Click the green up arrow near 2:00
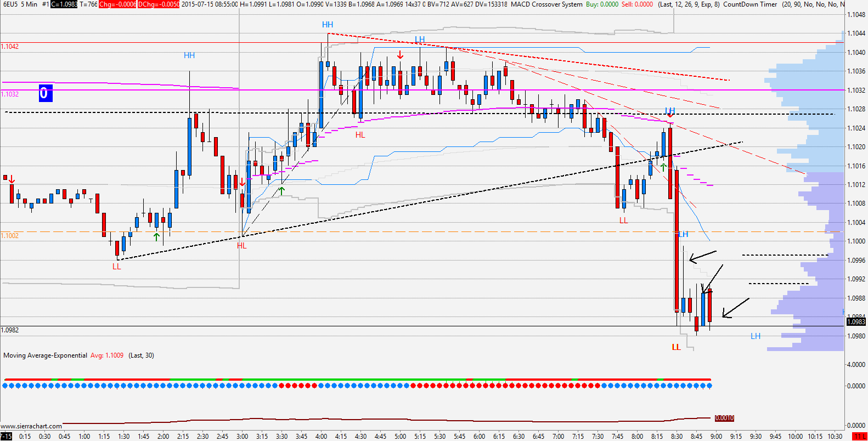 [x=157, y=237]
